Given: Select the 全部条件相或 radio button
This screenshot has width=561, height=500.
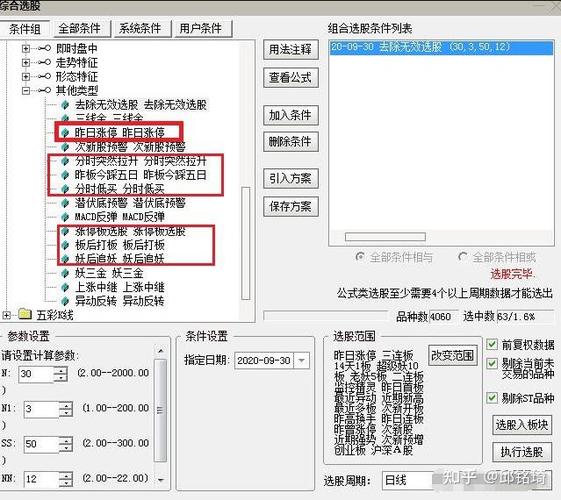Looking at the screenshot, I should tap(463, 257).
